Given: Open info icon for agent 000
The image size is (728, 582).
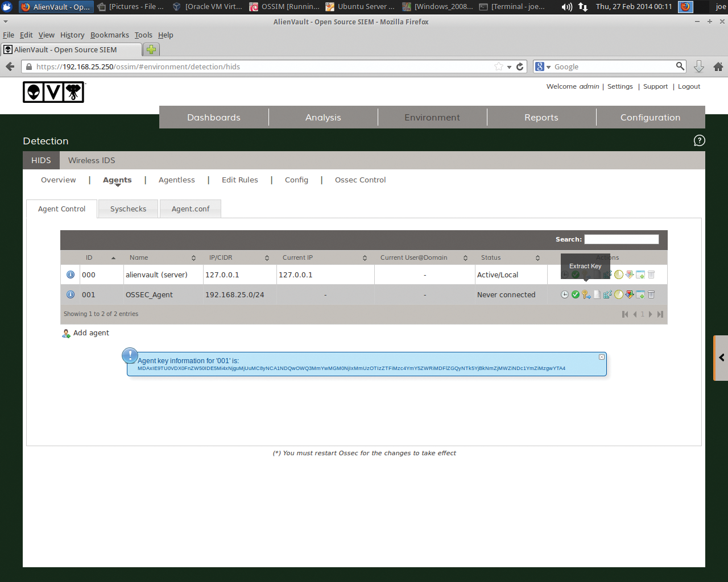Looking at the screenshot, I should [x=71, y=275].
